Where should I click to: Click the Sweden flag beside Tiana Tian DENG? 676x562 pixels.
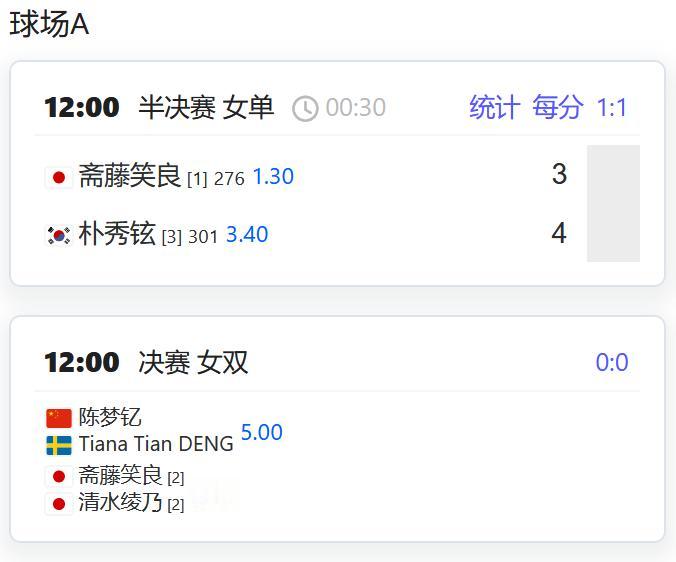click(59, 445)
